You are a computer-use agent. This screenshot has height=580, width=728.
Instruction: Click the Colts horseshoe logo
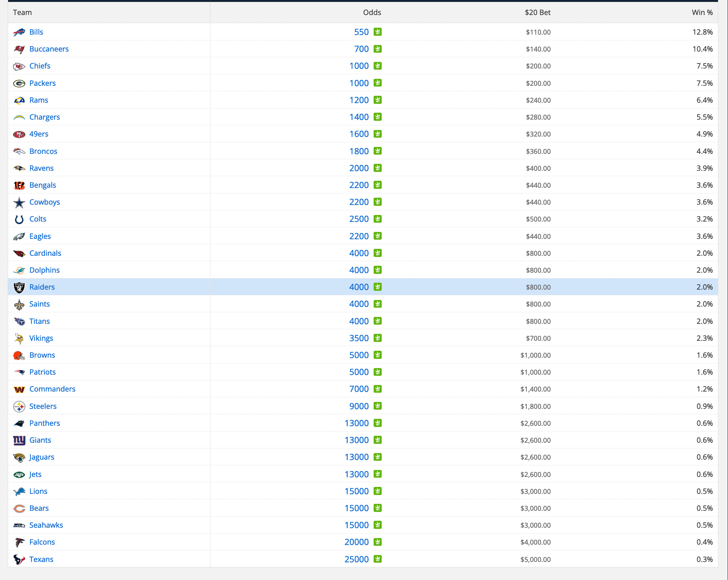19,219
